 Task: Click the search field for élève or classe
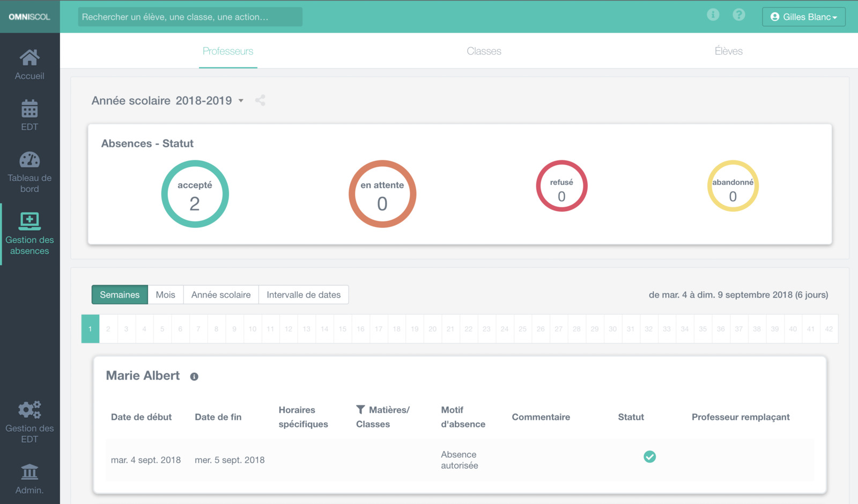pyautogui.click(x=190, y=17)
